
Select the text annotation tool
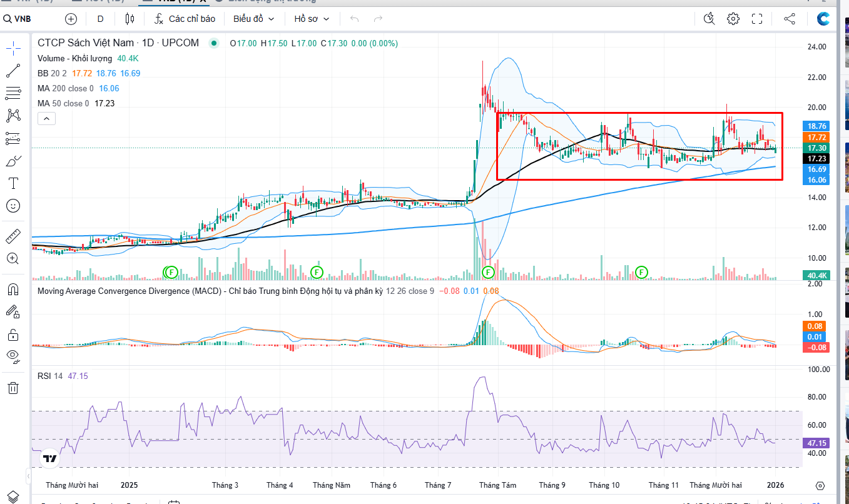pyautogui.click(x=13, y=183)
